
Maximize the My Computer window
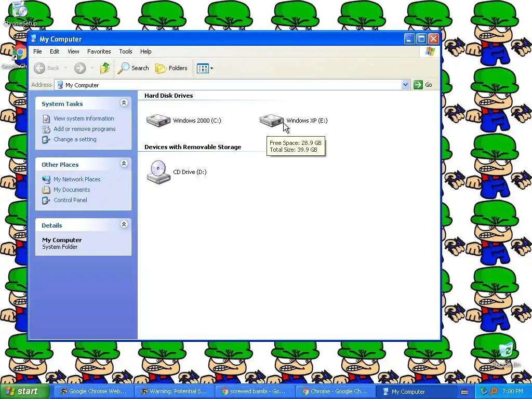tap(421, 38)
